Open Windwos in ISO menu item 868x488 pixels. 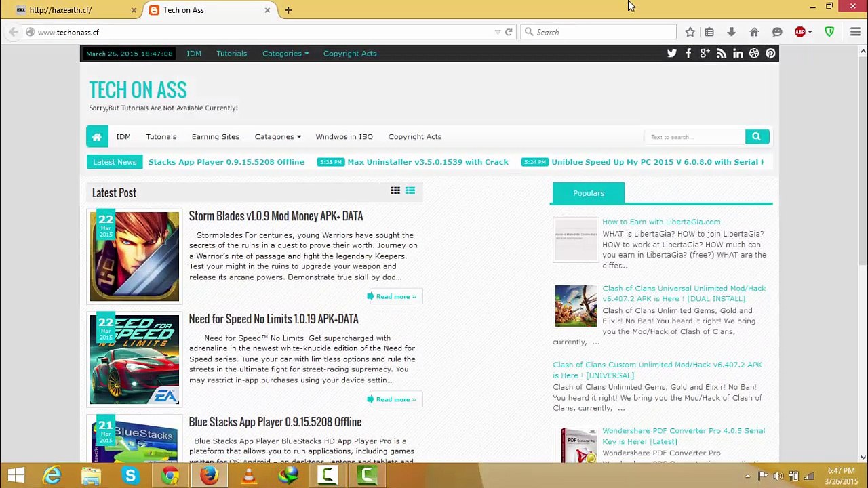click(344, 137)
